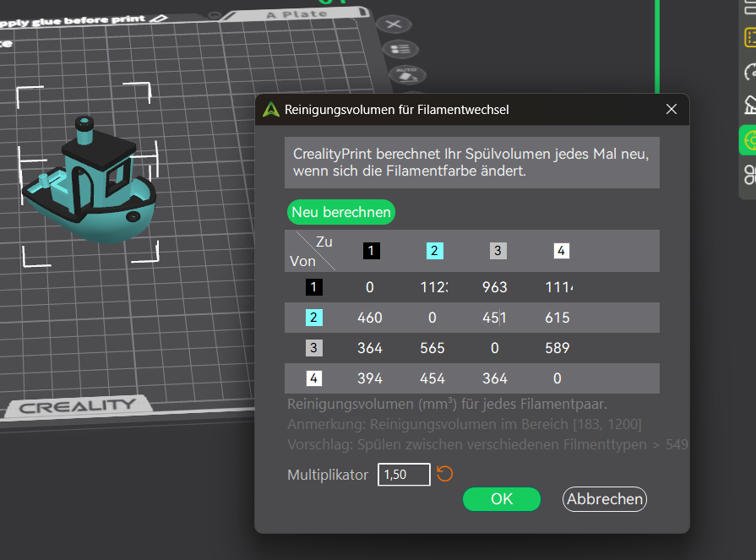Select the cell with value 451
The width and height of the screenshot is (756, 560).
coord(495,318)
